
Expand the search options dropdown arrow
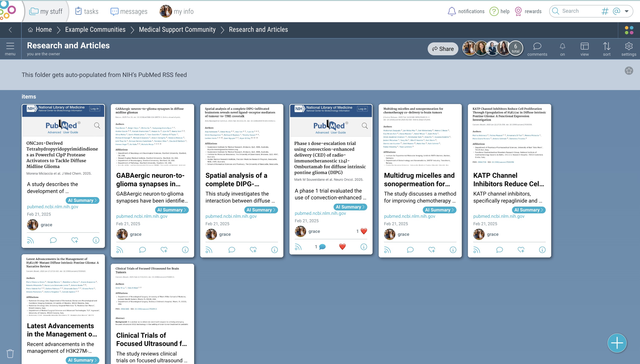[627, 11]
